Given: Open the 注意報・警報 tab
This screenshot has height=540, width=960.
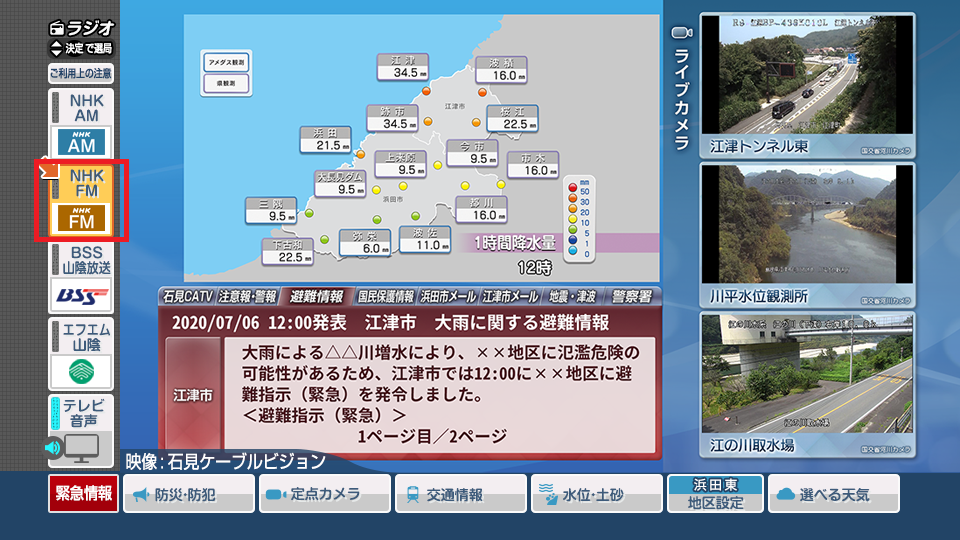Looking at the screenshot, I should [x=247, y=297].
